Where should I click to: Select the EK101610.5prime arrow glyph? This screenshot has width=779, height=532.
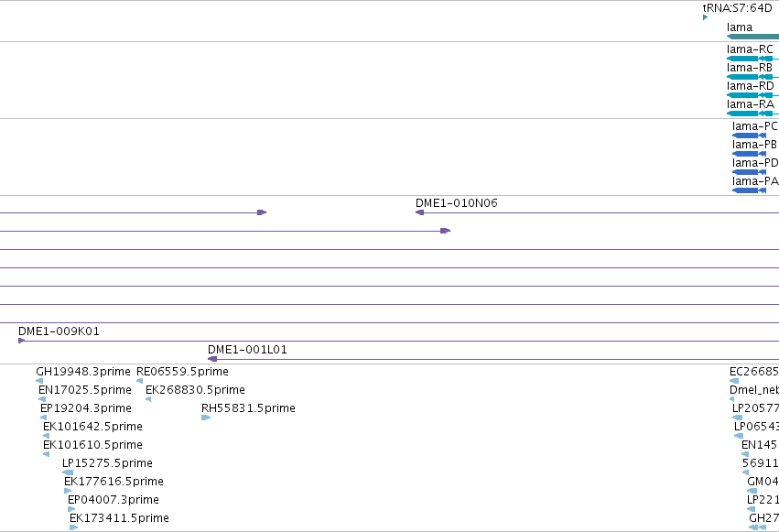coord(46,454)
